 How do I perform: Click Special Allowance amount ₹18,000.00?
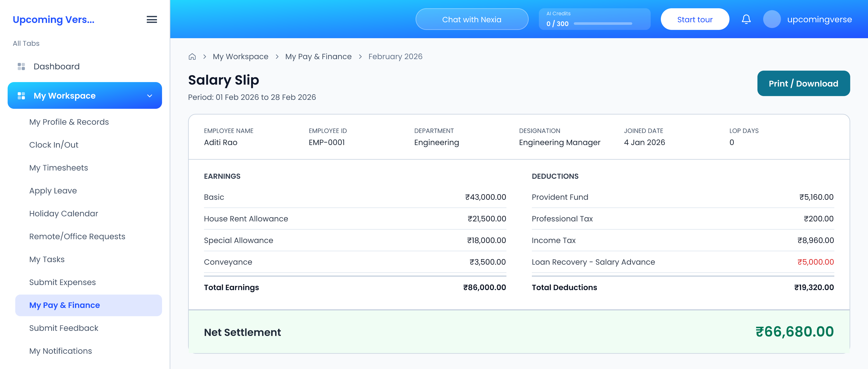click(486, 240)
